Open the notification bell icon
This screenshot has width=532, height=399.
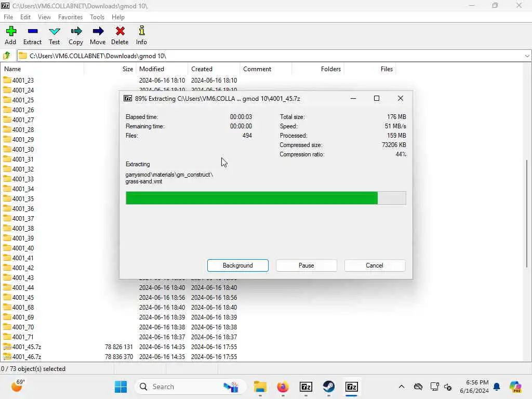[x=497, y=387]
